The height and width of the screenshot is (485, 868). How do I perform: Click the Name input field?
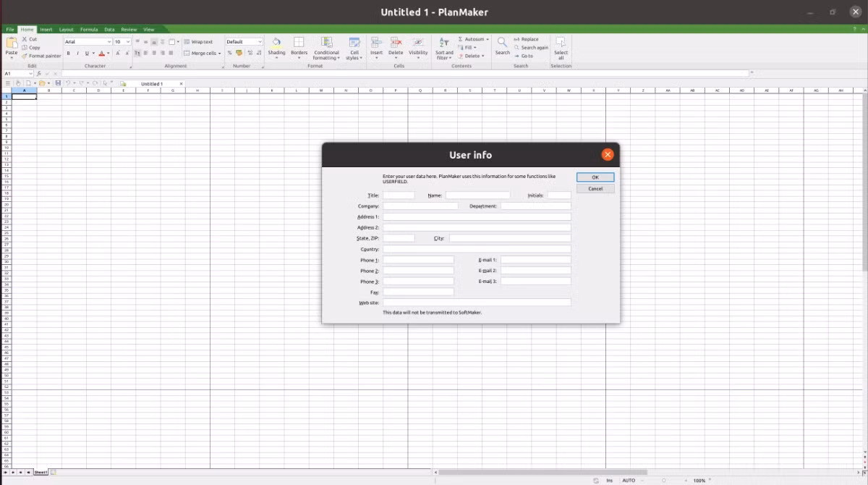477,195
